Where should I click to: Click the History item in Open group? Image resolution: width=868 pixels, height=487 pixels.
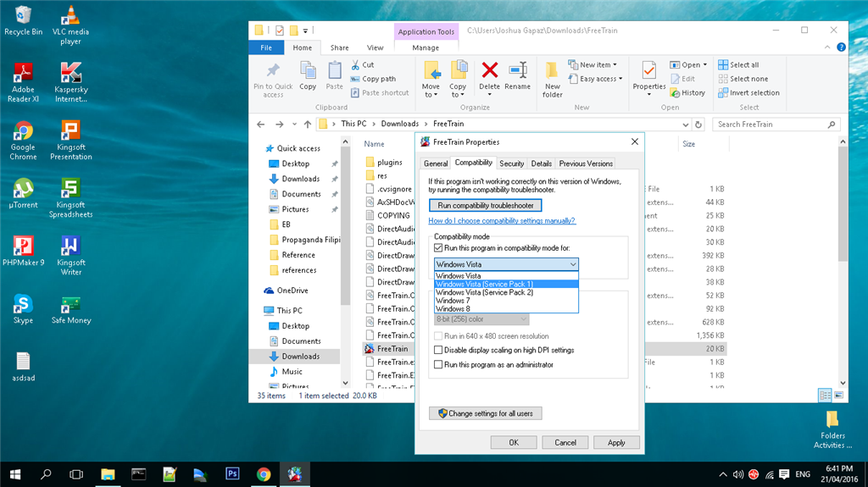(687, 93)
